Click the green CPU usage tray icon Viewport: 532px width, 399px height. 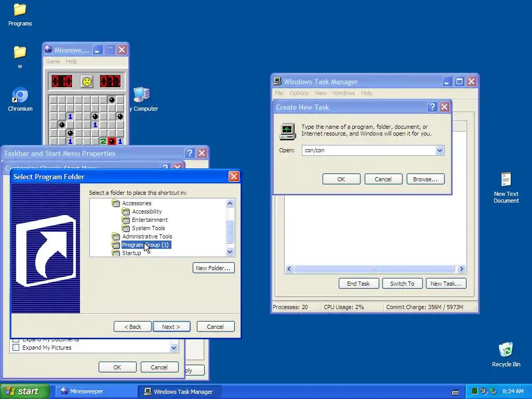[475, 391]
